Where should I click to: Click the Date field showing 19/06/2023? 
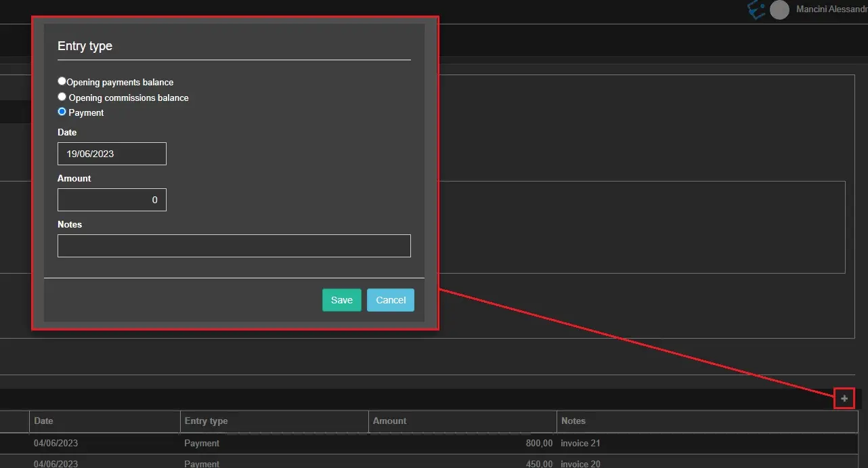[112, 154]
